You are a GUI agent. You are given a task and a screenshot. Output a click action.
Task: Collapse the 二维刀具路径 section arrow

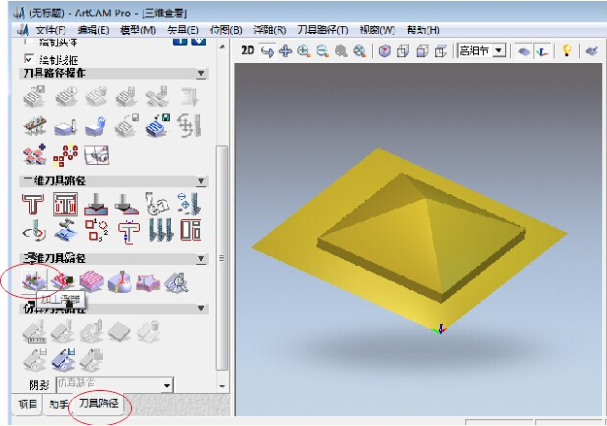point(201,181)
